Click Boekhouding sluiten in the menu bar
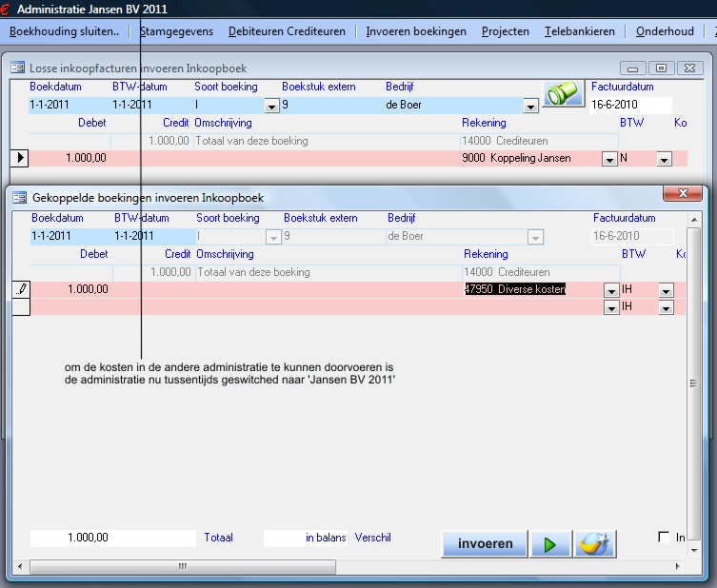The width and height of the screenshot is (717, 588). click(64, 31)
